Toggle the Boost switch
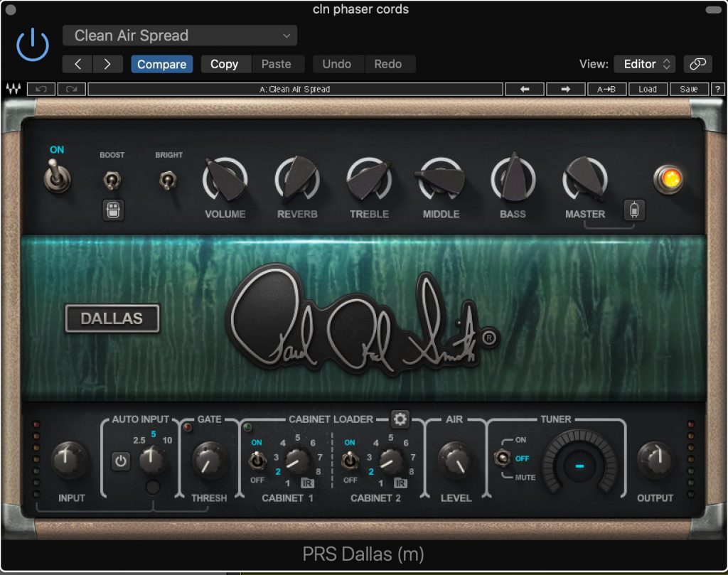 click(x=112, y=180)
